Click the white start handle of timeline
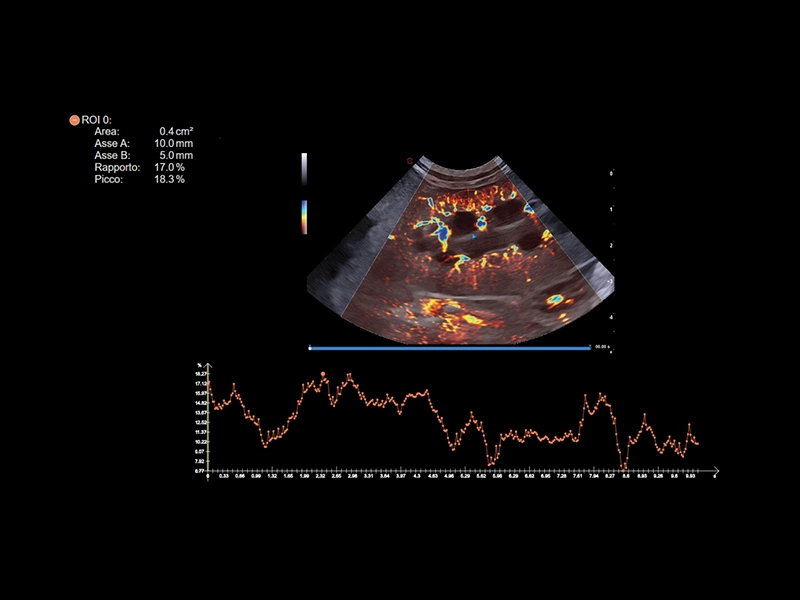The height and width of the screenshot is (600, 800). [x=311, y=348]
